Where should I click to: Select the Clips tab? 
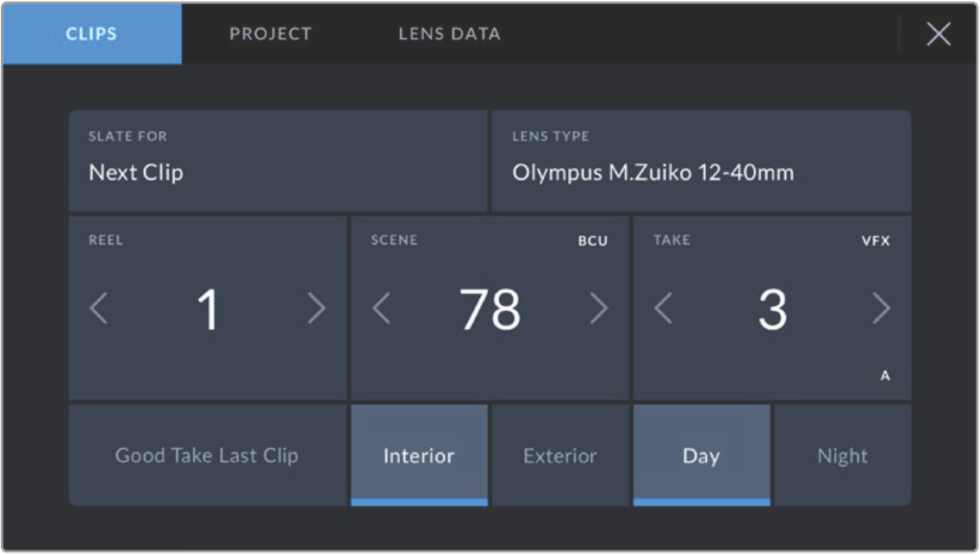(91, 34)
